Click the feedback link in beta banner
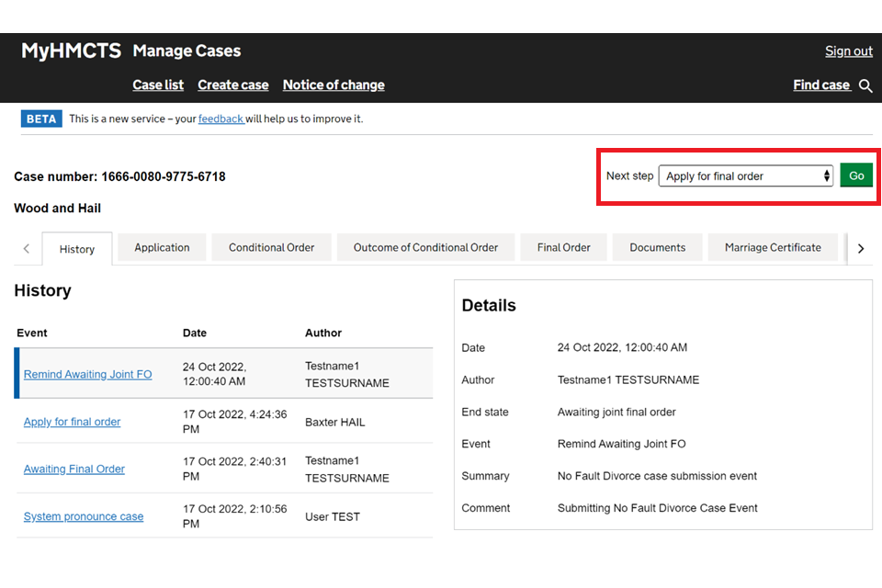The height and width of the screenshot is (588, 882). coord(220,119)
